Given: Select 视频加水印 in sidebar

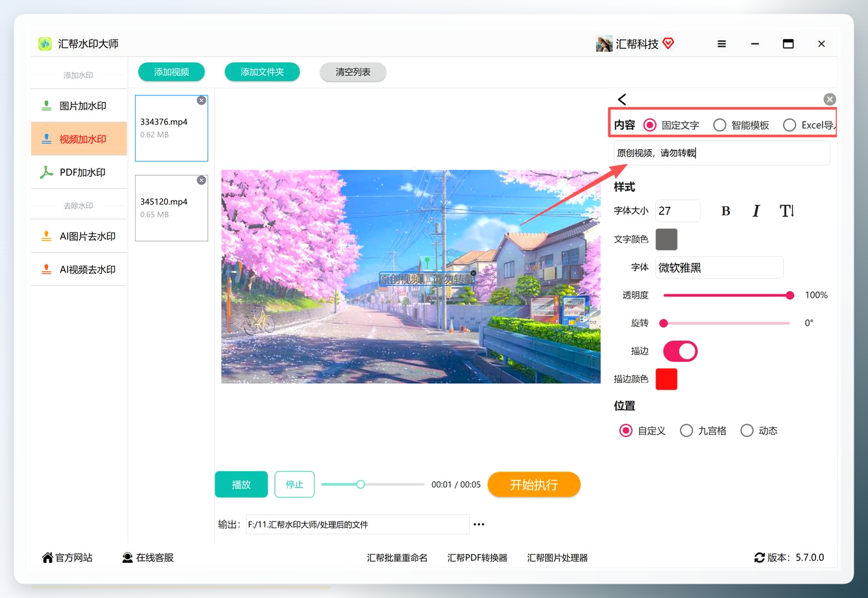Looking at the screenshot, I should point(79,139).
